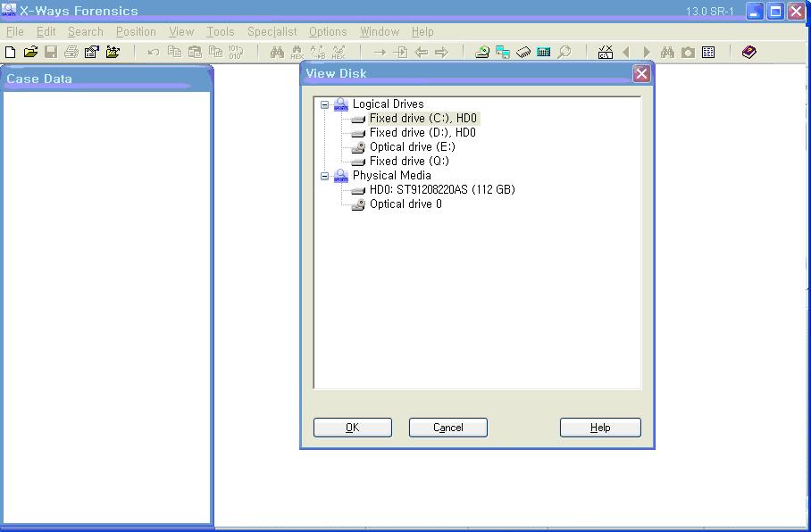Open the Properties toolbar icon
811x532 pixels.
(91, 52)
